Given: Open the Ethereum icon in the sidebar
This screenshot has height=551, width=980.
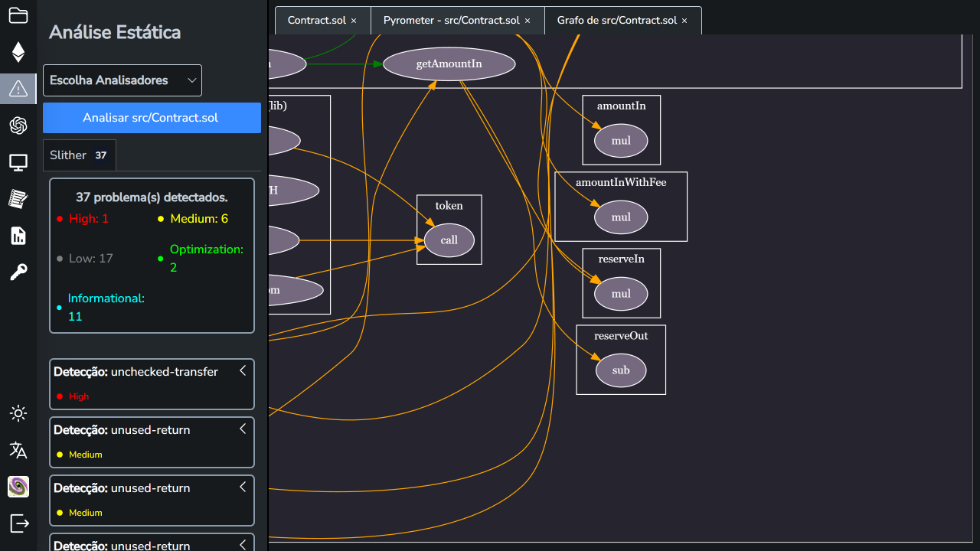Looking at the screenshot, I should pos(18,52).
